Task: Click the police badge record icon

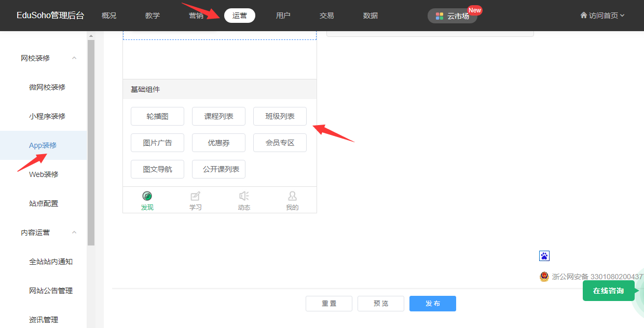Action: pyautogui.click(x=544, y=277)
